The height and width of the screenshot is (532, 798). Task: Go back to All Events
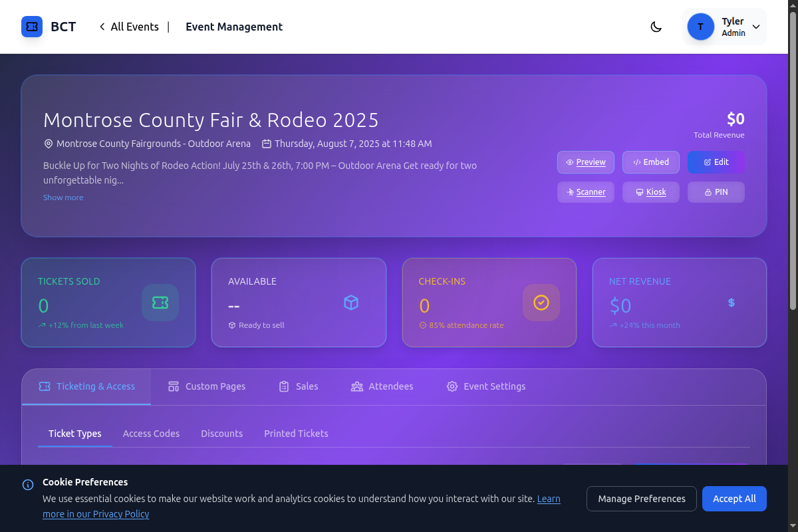(x=129, y=27)
